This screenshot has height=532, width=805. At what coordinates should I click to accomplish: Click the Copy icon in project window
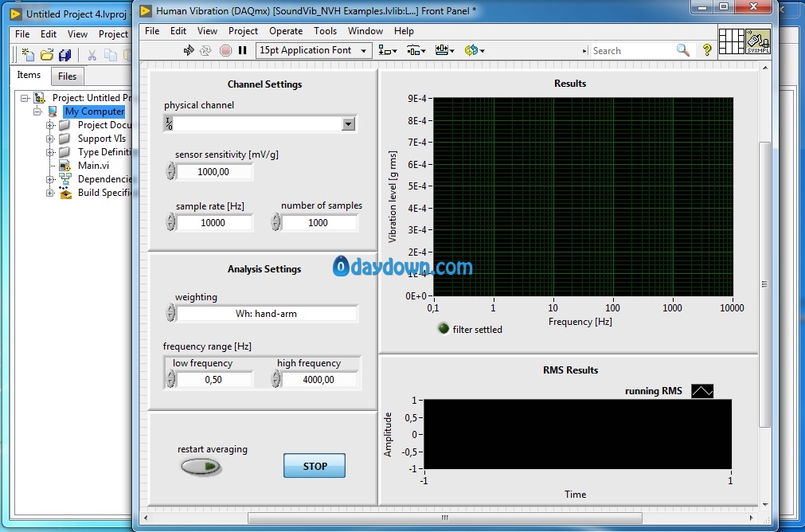pos(111,55)
